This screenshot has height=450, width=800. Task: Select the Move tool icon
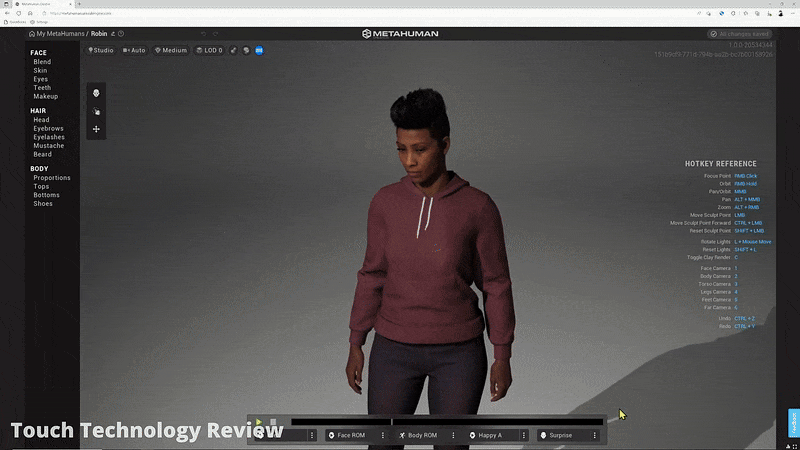click(x=96, y=129)
